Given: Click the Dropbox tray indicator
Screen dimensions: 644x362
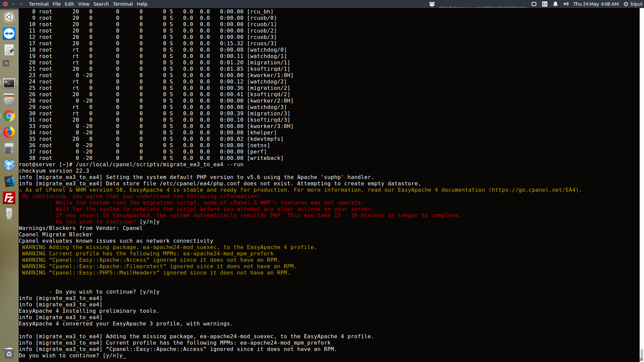Looking at the screenshot, I should [432, 4].
